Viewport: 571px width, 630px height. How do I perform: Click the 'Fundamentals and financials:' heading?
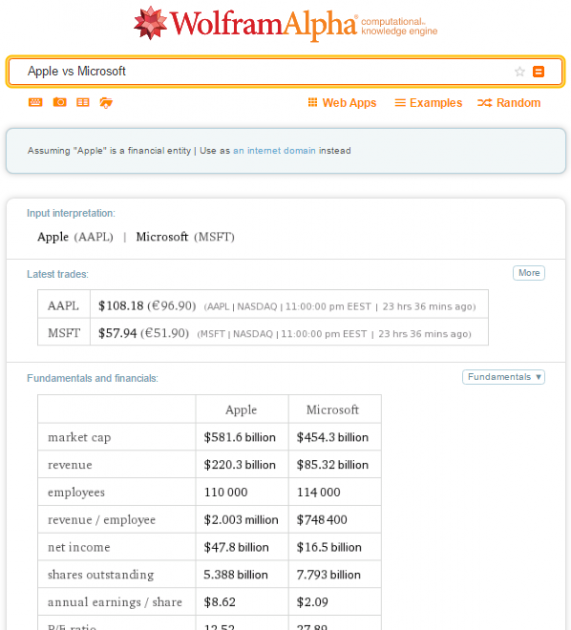(x=93, y=378)
